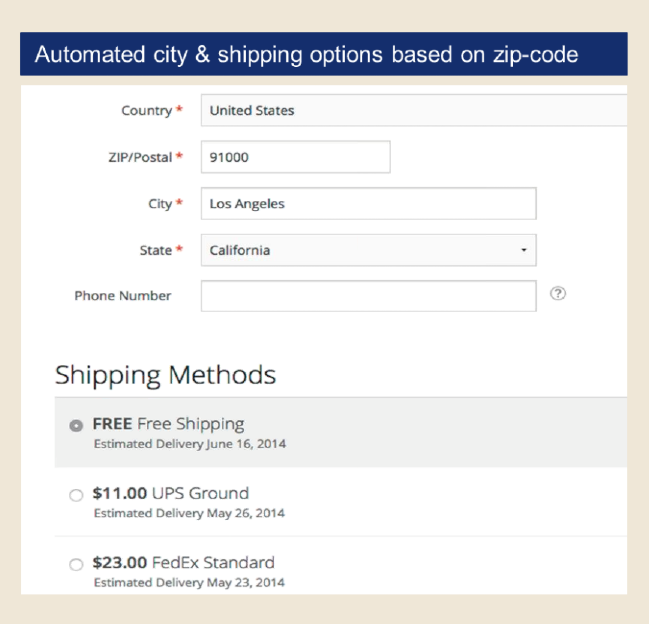The height and width of the screenshot is (624, 649).
Task: Click the California state combo box
Action: pyautogui.click(x=369, y=250)
